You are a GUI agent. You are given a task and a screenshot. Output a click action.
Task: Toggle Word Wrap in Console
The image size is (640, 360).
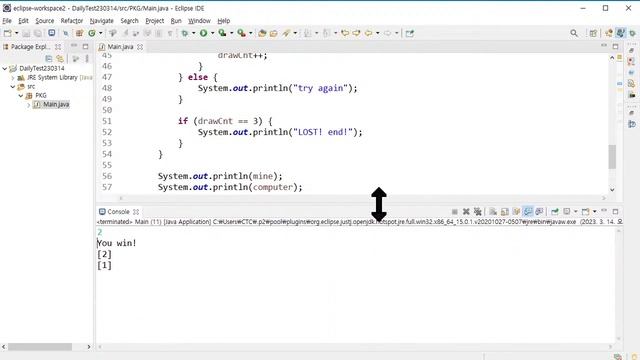pyautogui.click(x=516, y=211)
